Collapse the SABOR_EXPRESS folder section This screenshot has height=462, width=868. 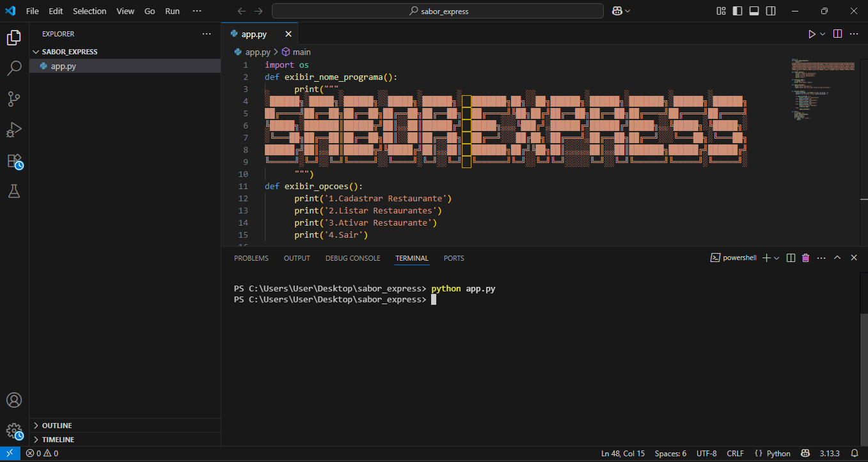click(125, 52)
